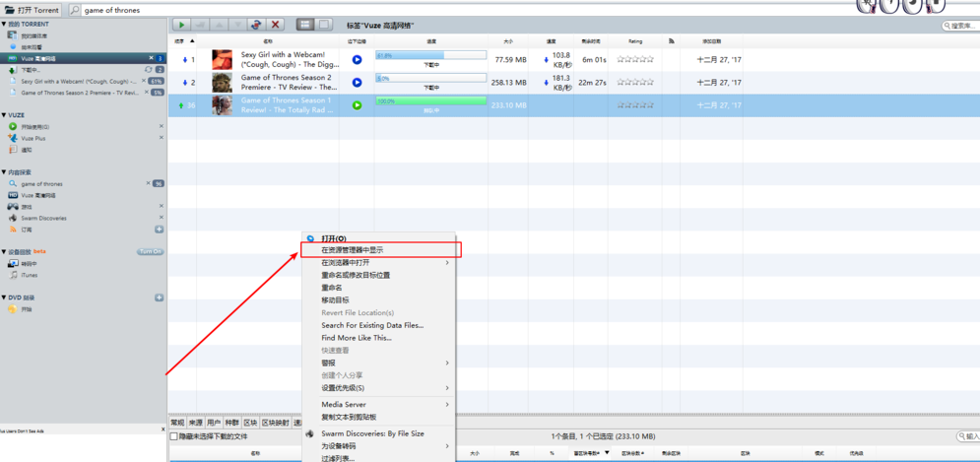This screenshot has width=980, height=462.
Task: Open the 来源 tab in bottom panel
Action: pos(196,423)
